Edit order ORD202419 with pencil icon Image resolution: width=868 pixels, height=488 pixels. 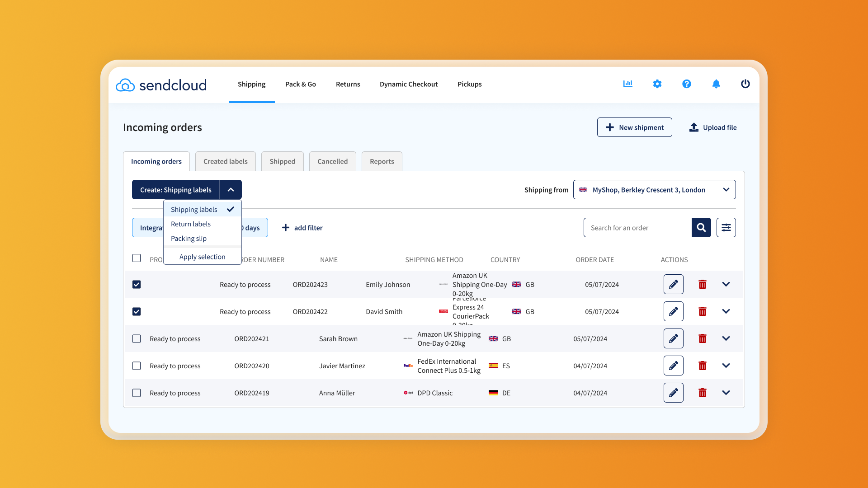pyautogui.click(x=674, y=393)
